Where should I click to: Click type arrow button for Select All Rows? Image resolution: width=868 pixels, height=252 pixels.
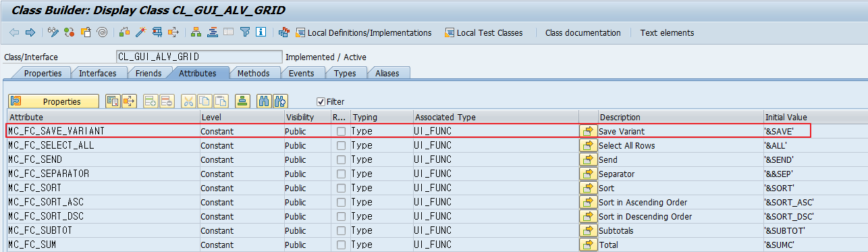588,145
